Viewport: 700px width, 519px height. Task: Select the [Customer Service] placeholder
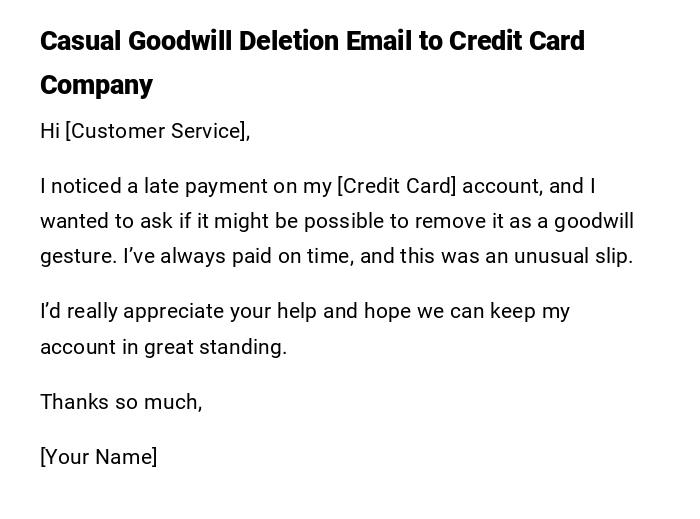[x=155, y=131]
